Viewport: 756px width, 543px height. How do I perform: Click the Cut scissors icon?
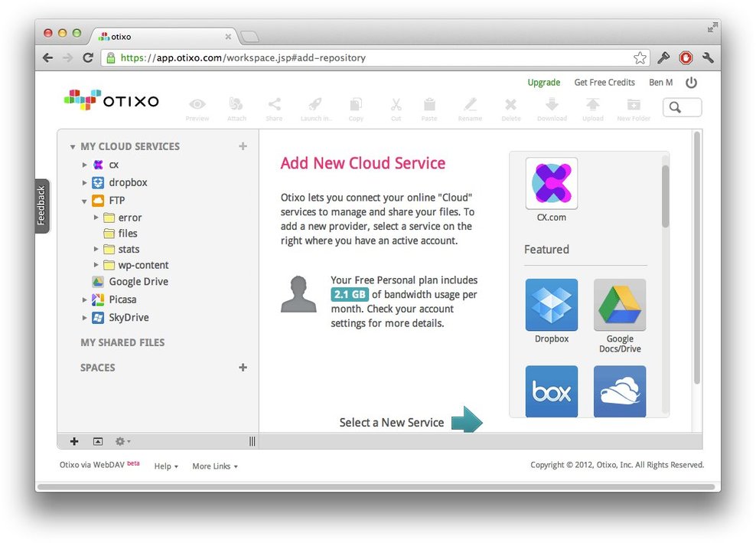point(396,103)
